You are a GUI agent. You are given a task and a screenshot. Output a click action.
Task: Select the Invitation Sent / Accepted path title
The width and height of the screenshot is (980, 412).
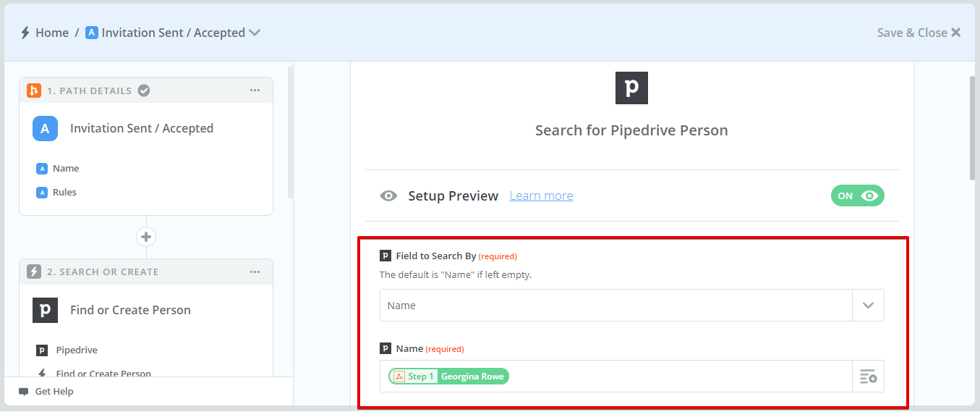[142, 128]
